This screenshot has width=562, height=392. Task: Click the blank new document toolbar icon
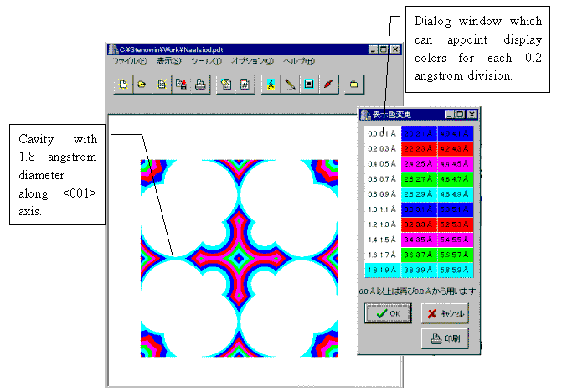123,85
